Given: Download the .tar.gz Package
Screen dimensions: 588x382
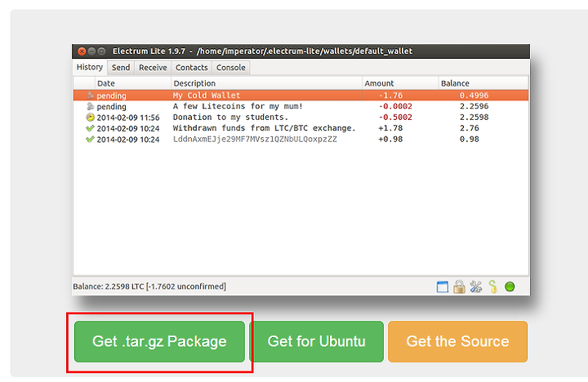Looking at the screenshot, I should tap(159, 341).
